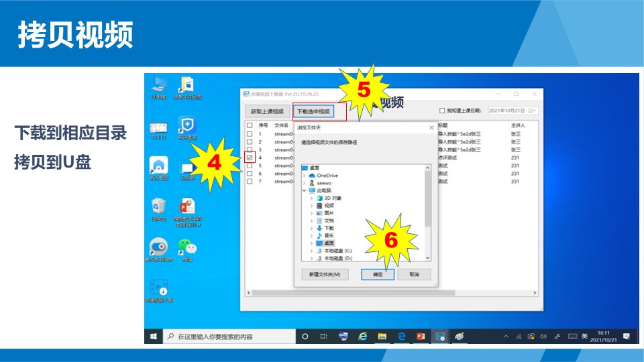644x362 pixels.
Task: Click the 获取上课视频 button
Action: pos(267,111)
